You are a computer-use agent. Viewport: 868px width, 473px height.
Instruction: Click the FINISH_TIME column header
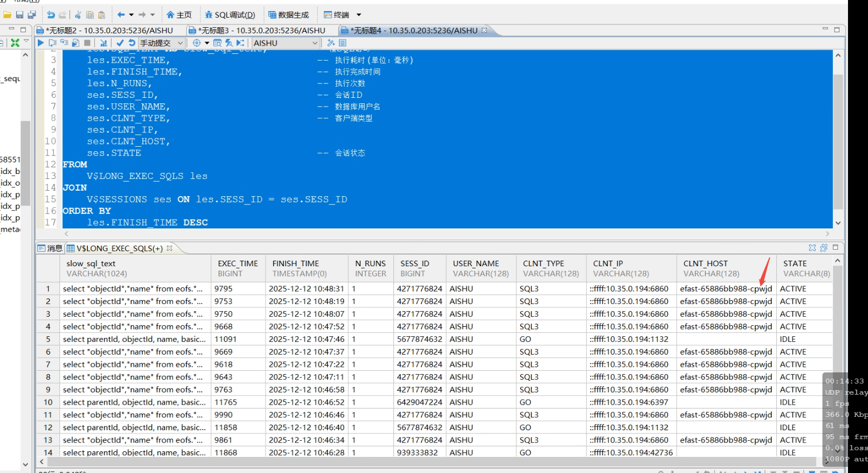coord(306,268)
